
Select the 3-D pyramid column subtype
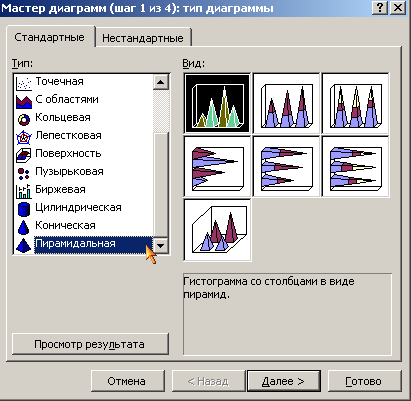click(x=217, y=229)
